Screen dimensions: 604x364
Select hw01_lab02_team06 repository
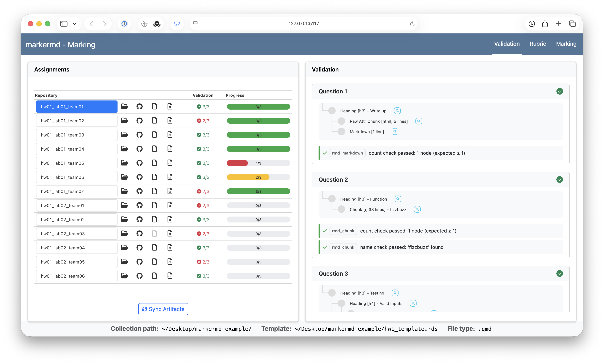(77, 276)
